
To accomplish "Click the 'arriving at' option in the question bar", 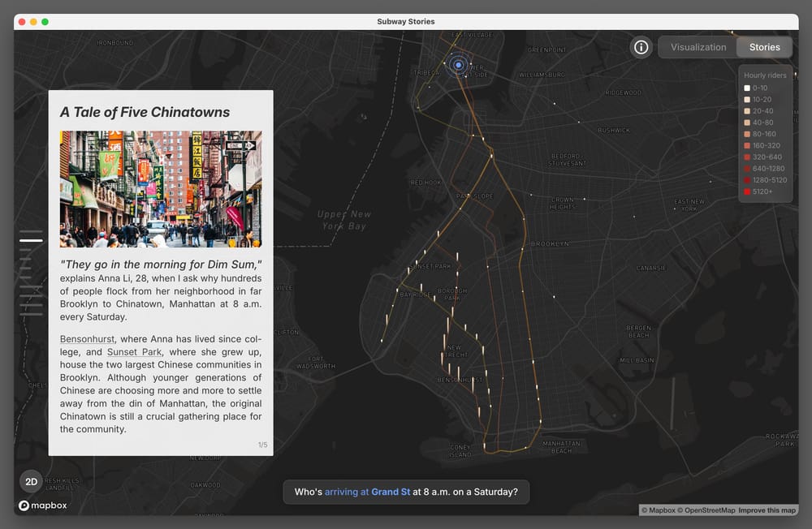I will [x=346, y=492].
